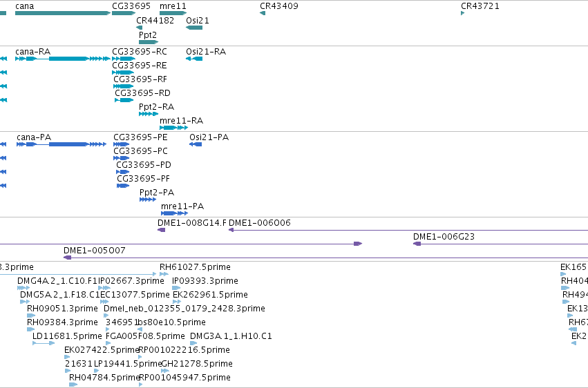This screenshot has width=588, height=388.
Task: Select the cana-RA transcript glyph
Action: [x=63, y=59]
